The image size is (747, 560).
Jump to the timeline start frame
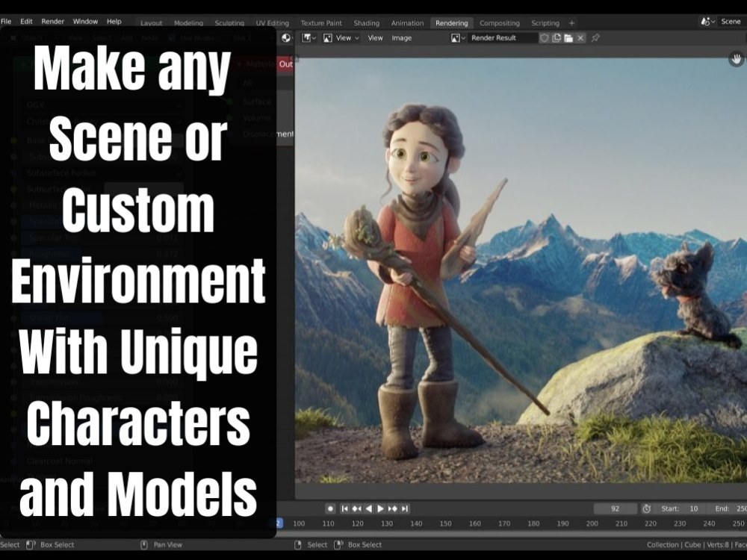pyautogui.click(x=345, y=508)
